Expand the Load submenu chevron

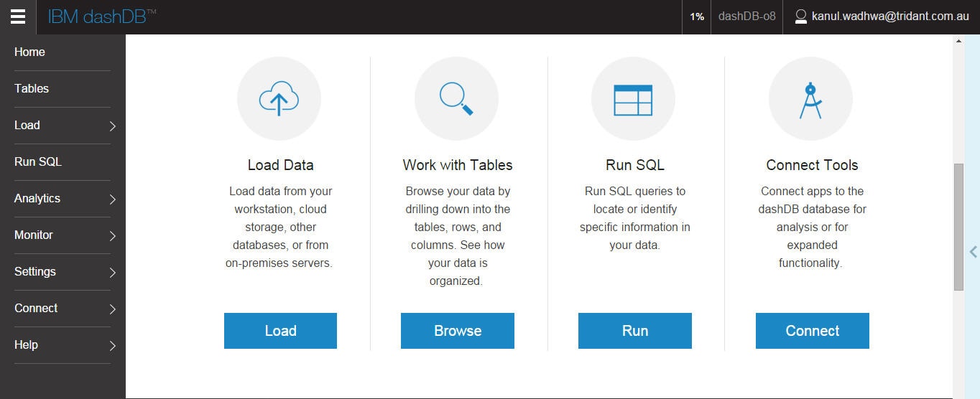pyautogui.click(x=113, y=126)
